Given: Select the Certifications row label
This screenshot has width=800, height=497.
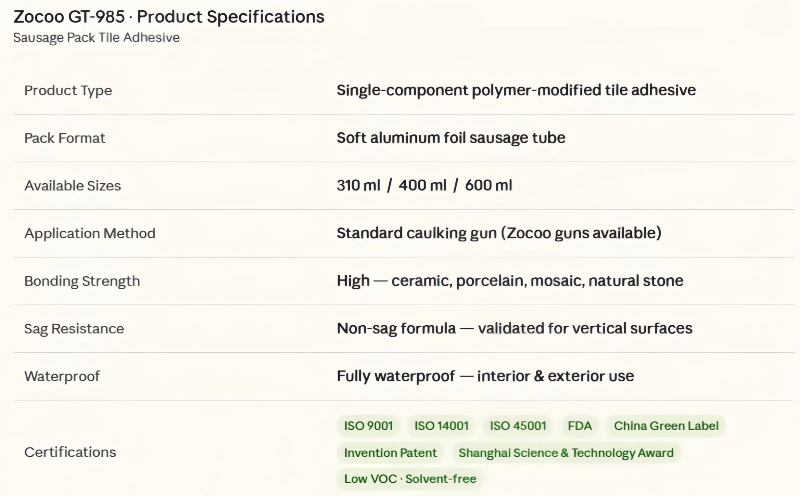Looking at the screenshot, I should [x=70, y=452].
